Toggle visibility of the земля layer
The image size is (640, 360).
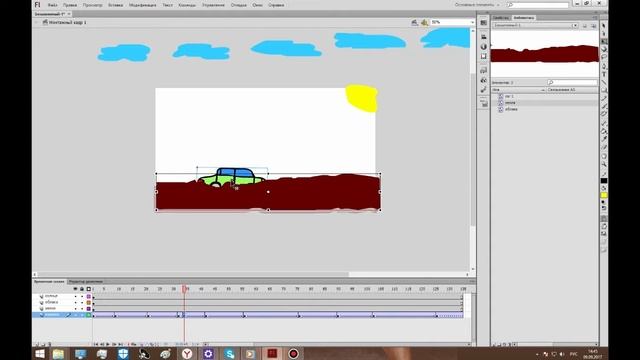tap(75, 309)
